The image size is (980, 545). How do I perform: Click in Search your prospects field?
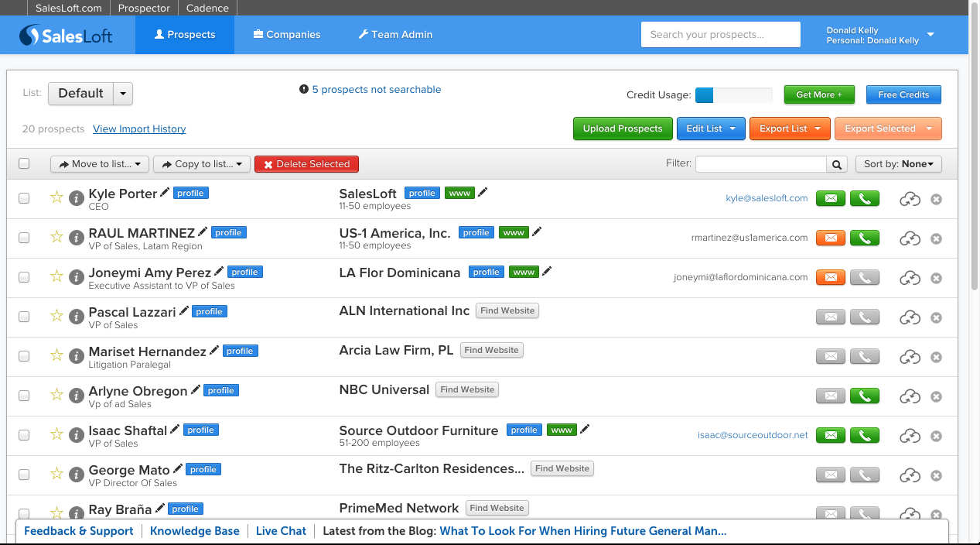[x=721, y=35]
